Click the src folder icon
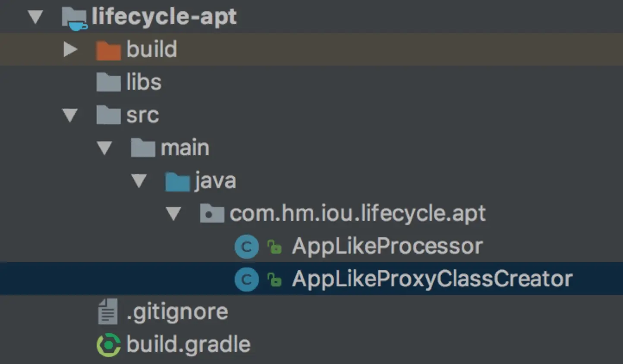Viewport: 623px width, 364px height. pos(108,115)
